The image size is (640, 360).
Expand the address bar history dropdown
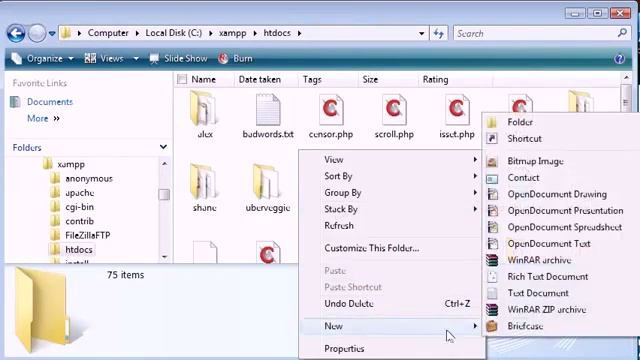(421, 33)
